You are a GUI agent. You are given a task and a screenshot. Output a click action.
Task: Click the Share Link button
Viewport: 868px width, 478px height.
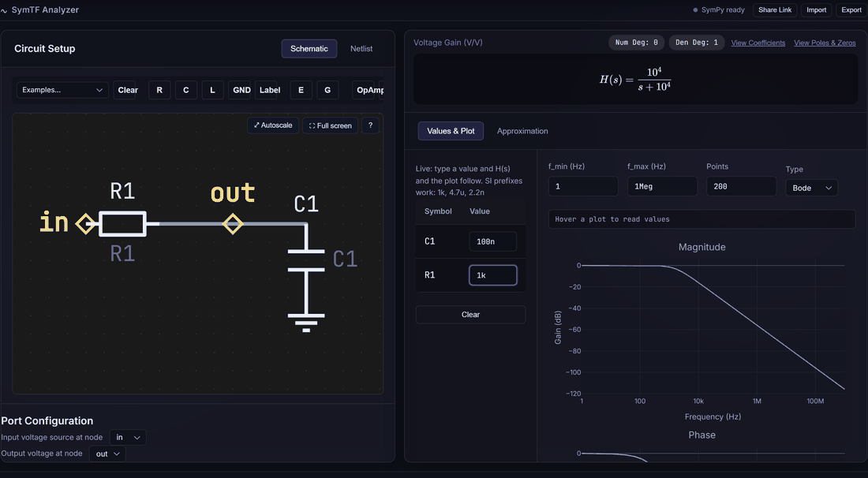tap(775, 10)
